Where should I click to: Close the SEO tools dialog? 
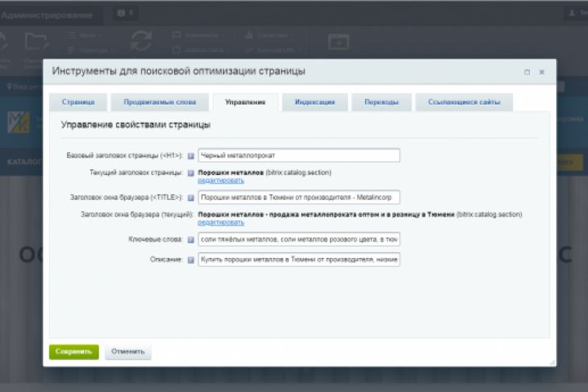[542, 72]
